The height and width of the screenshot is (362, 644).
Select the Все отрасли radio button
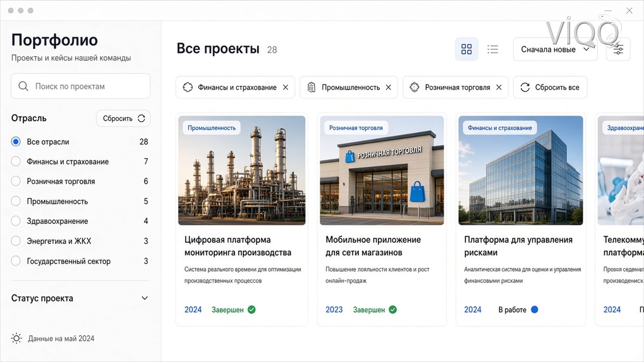click(x=16, y=141)
